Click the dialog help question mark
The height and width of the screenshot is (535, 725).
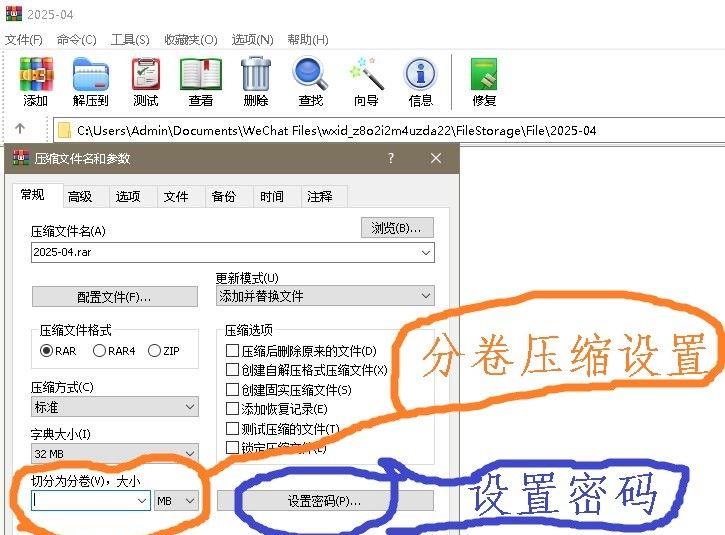391,158
